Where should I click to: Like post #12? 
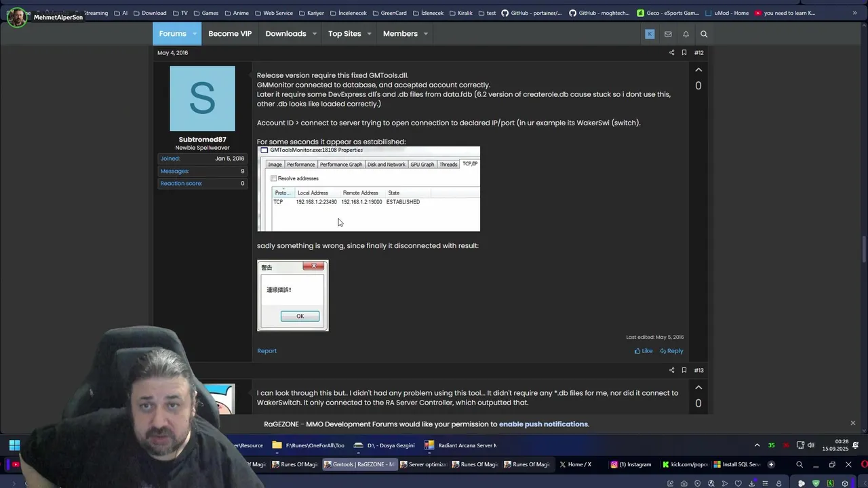pos(644,351)
